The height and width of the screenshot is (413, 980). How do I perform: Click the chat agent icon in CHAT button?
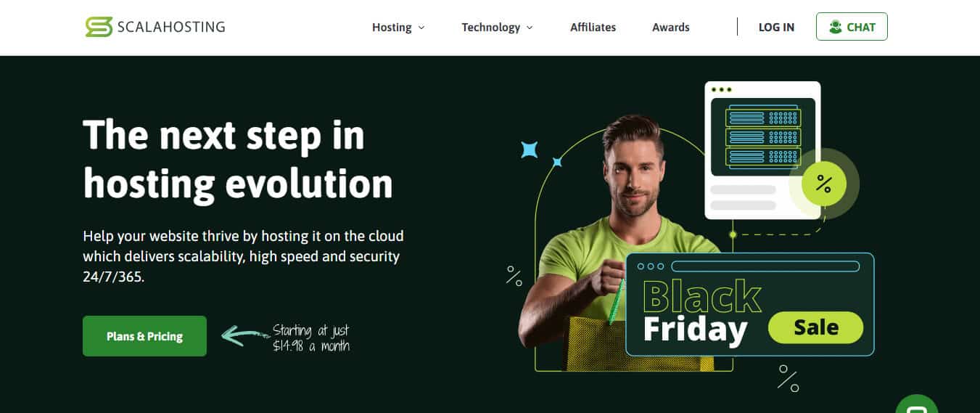[x=836, y=27]
